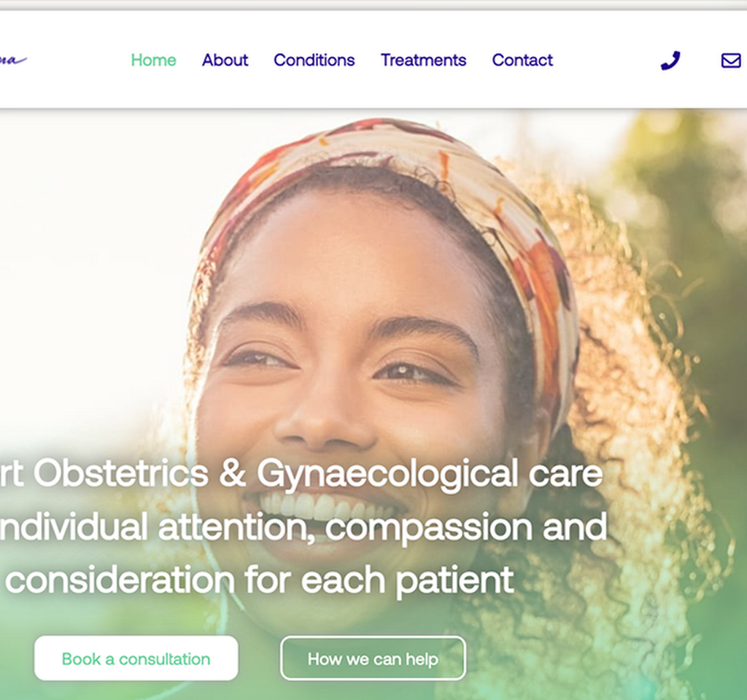The image size is (747, 700).
Task: Select Contact in the navigation
Action: [522, 60]
